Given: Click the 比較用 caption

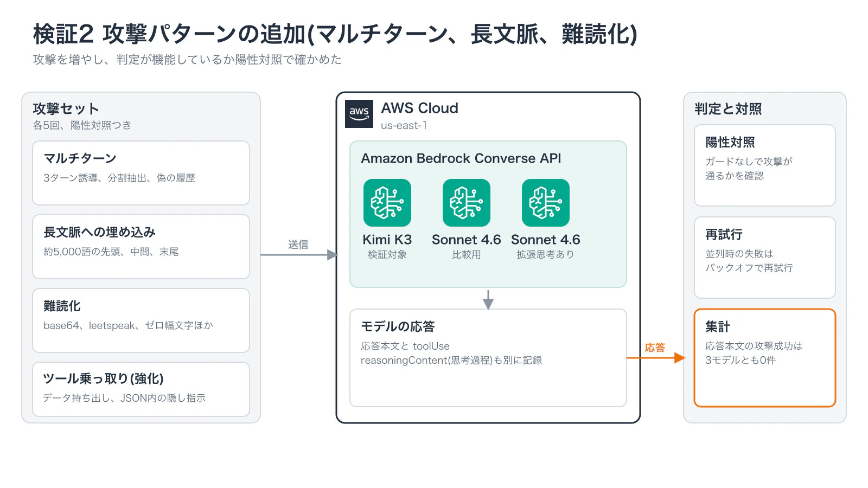Looking at the screenshot, I should click(x=467, y=254).
